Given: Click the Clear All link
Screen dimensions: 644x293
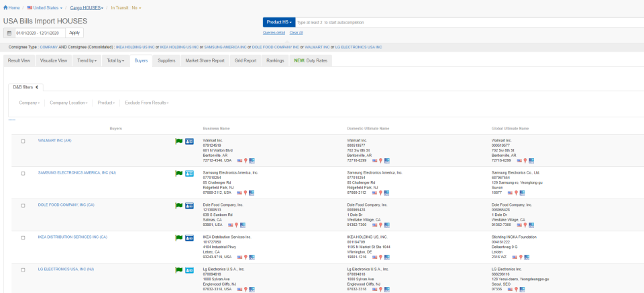Looking at the screenshot, I should tap(296, 32).
